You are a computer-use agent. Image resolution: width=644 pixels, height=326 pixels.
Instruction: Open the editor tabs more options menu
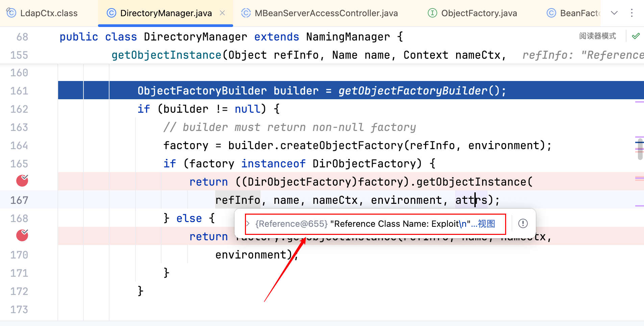[x=631, y=13]
